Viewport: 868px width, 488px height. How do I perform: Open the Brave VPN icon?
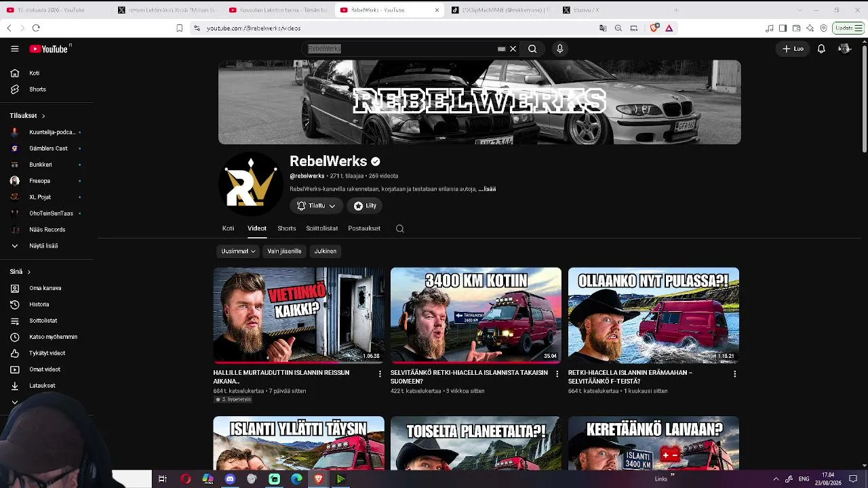tap(823, 28)
